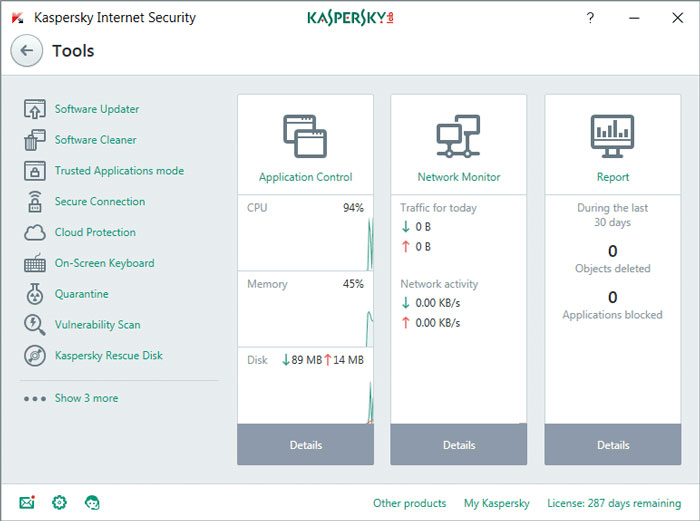This screenshot has height=521, width=700.
Task: Launch On-Screen Keyboard link
Action: (x=104, y=263)
